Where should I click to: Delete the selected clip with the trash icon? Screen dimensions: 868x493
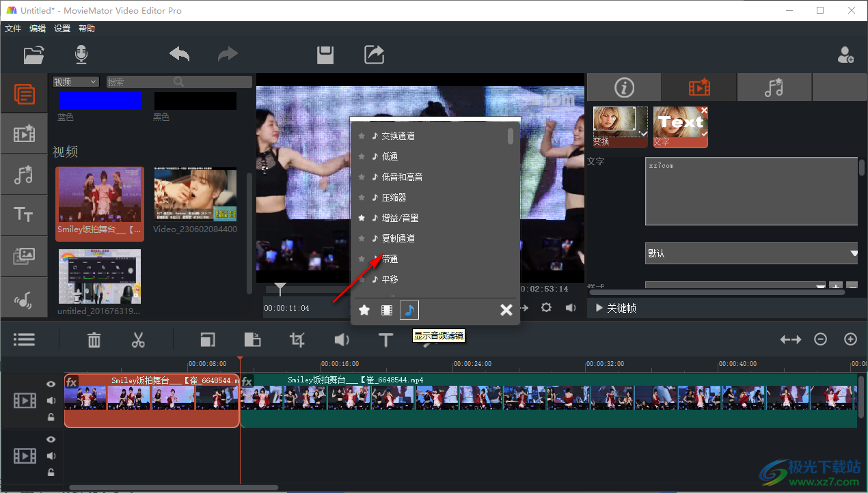pos(94,339)
